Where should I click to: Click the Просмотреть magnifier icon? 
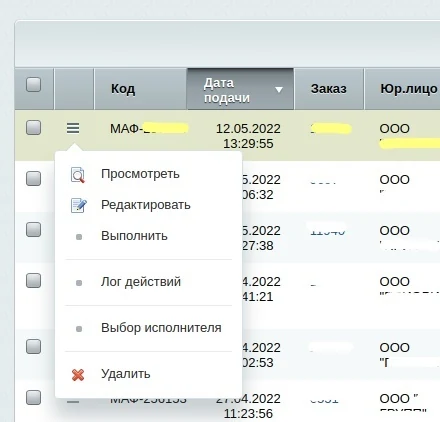(x=78, y=175)
